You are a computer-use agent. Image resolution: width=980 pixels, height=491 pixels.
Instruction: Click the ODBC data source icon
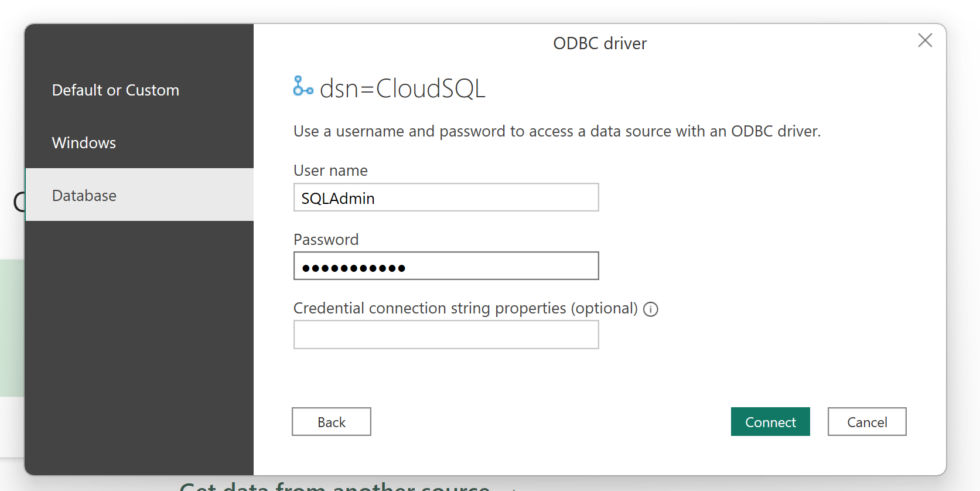(x=303, y=87)
